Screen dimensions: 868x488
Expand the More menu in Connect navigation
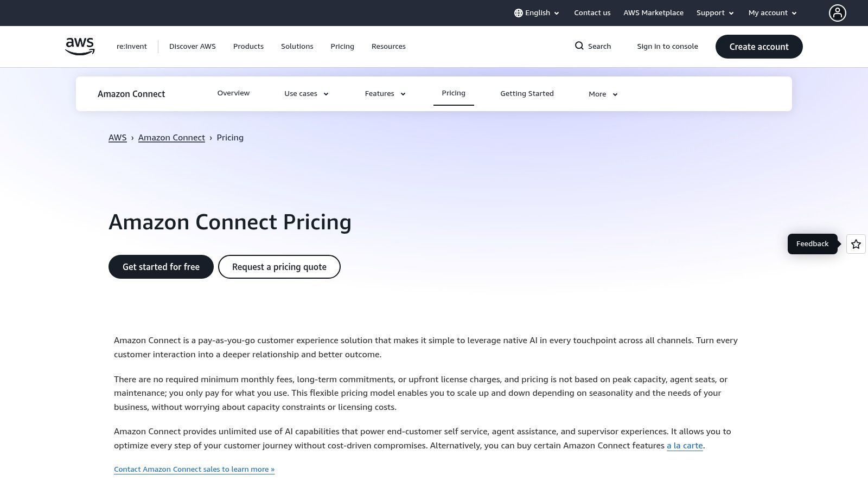coord(602,94)
